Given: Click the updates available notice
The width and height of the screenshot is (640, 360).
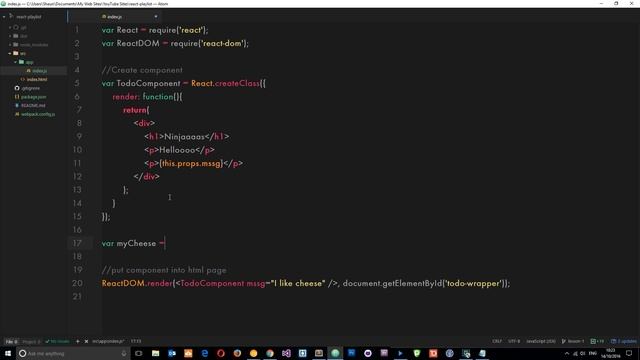Looking at the screenshot, I should [623, 341].
